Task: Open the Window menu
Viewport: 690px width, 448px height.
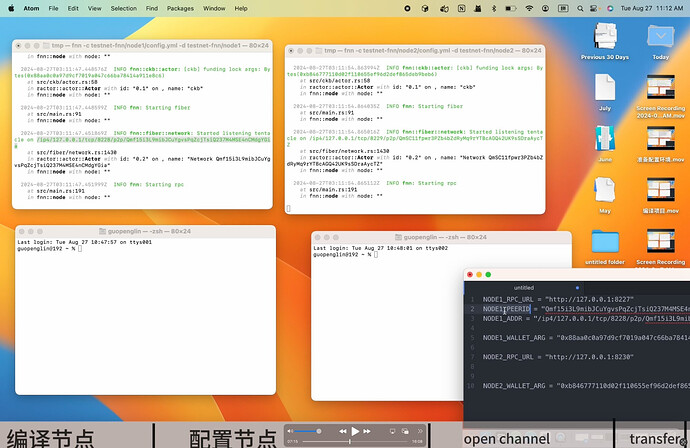Action: point(214,8)
